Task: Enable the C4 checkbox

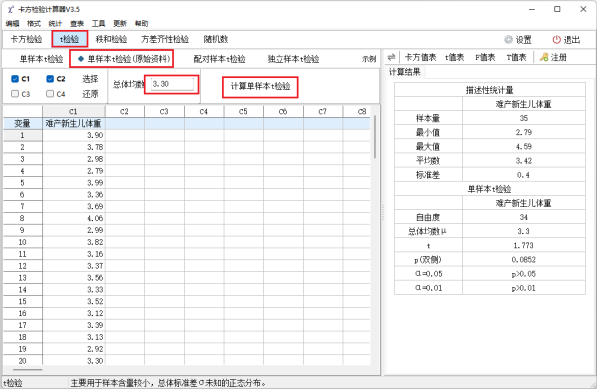Action: (50, 94)
